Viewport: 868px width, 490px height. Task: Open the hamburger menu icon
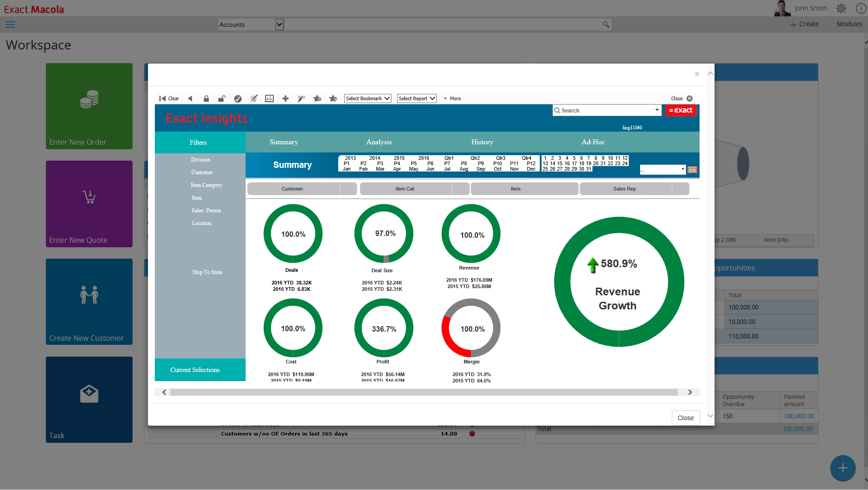pos(10,24)
